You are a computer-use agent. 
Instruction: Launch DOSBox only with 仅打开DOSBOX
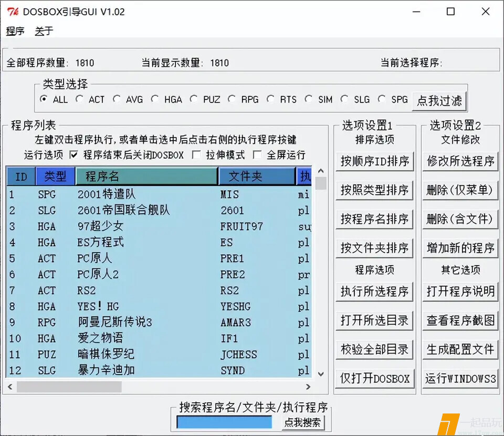pos(374,378)
